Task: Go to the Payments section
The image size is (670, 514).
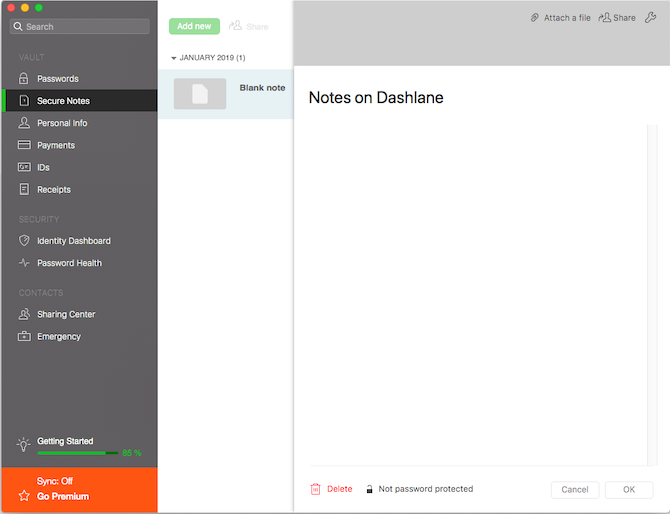Action: point(79,145)
